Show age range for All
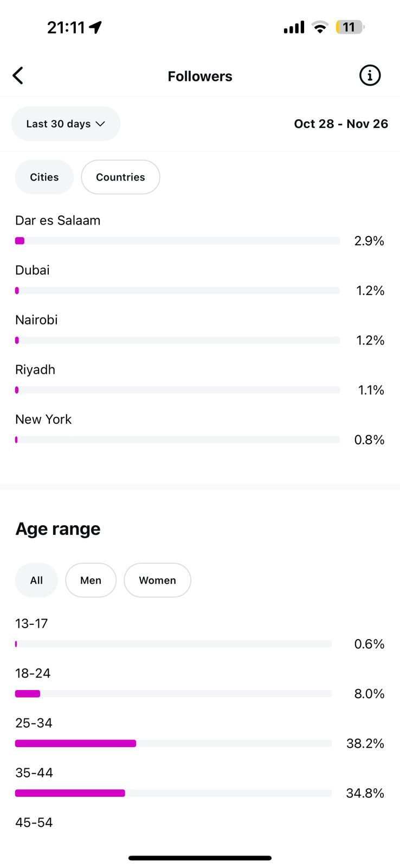This screenshot has width=400, height=868. (x=36, y=580)
